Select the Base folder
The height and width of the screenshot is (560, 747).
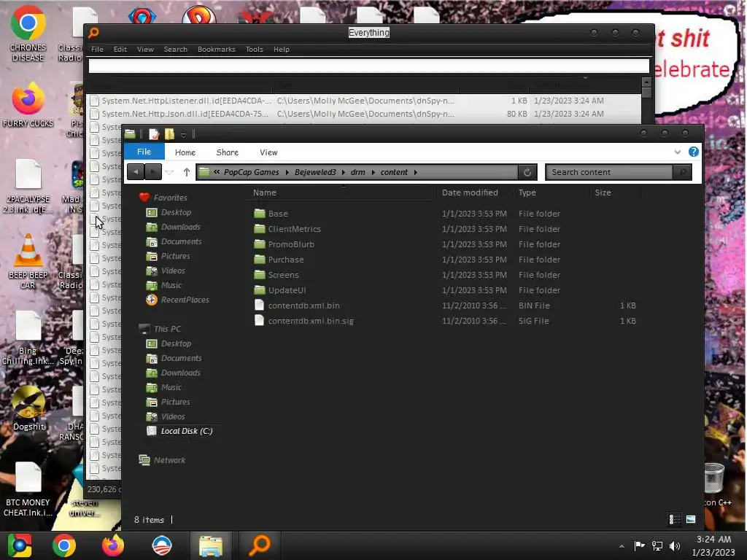[x=278, y=214]
